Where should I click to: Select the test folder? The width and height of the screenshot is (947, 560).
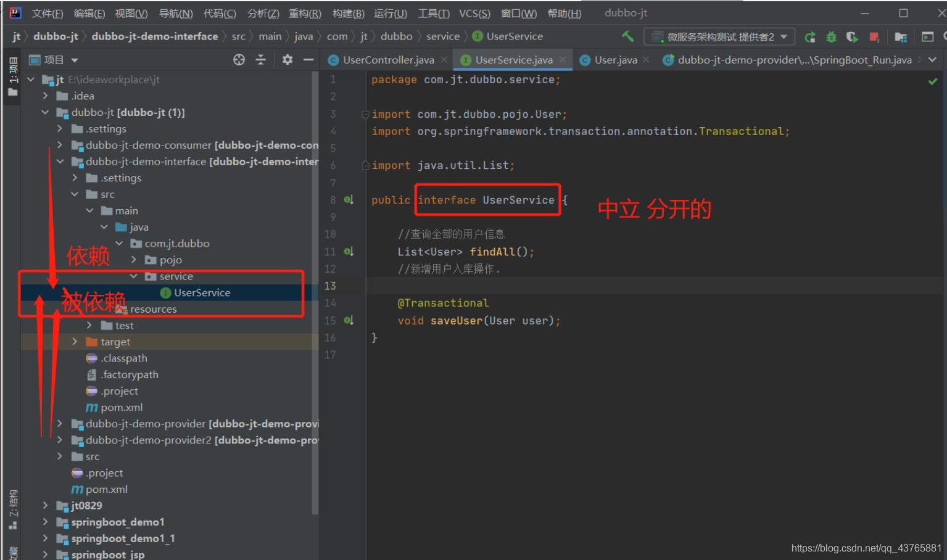(x=123, y=325)
